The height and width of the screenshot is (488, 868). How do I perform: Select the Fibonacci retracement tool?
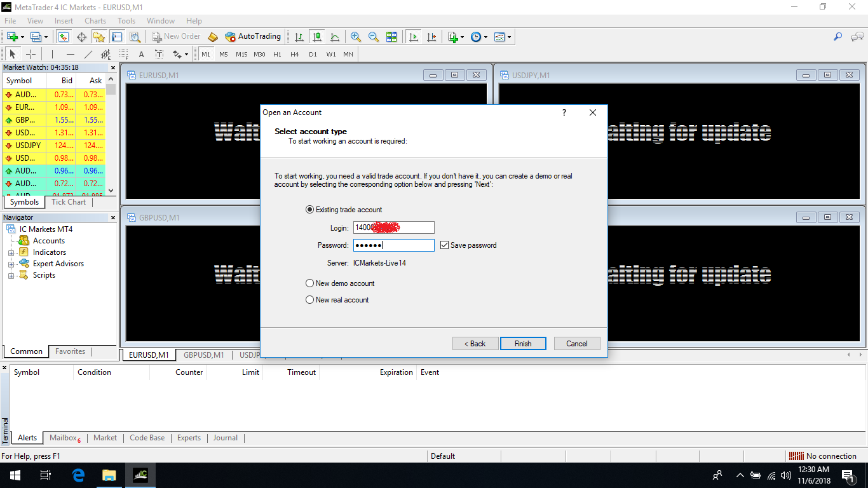click(x=124, y=54)
